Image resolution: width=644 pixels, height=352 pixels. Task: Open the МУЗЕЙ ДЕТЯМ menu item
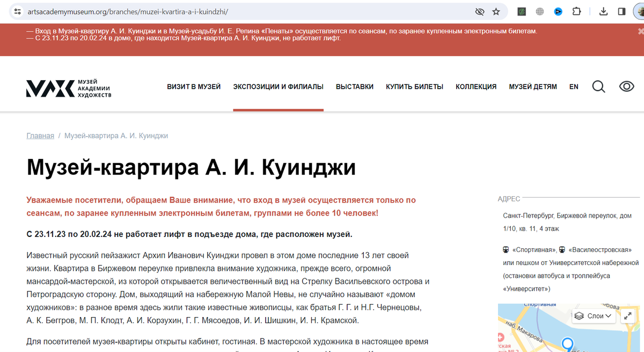[533, 87]
